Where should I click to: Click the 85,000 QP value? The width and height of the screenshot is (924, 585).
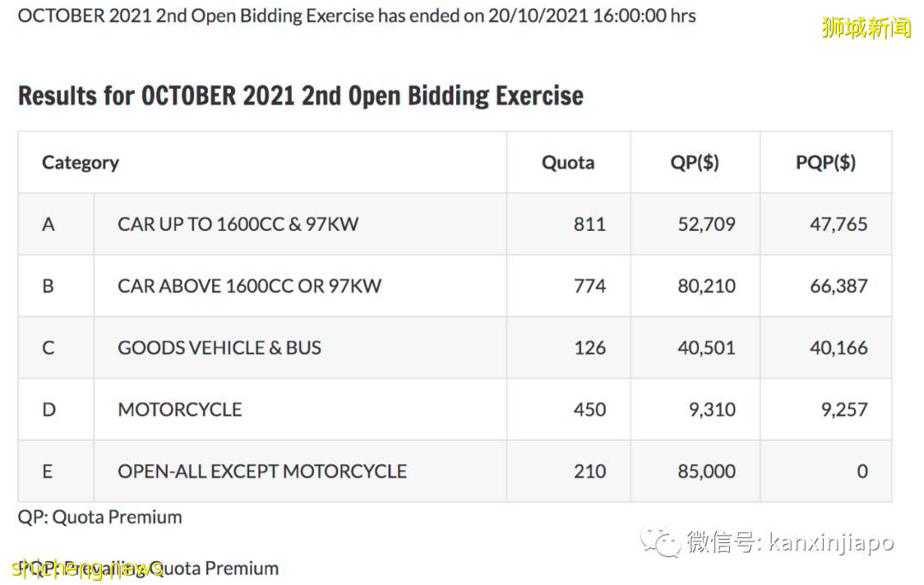(706, 471)
